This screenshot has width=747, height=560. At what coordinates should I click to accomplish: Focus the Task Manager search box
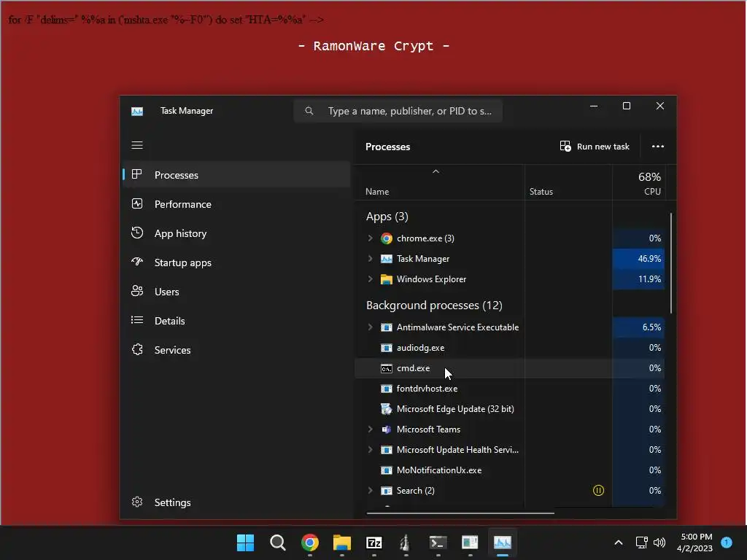pyautogui.click(x=398, y=111)
